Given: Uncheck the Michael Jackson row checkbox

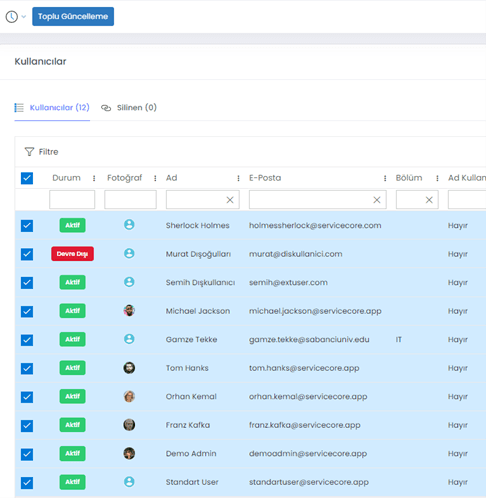Looking at the screenshot, I should tap(27, 311).
